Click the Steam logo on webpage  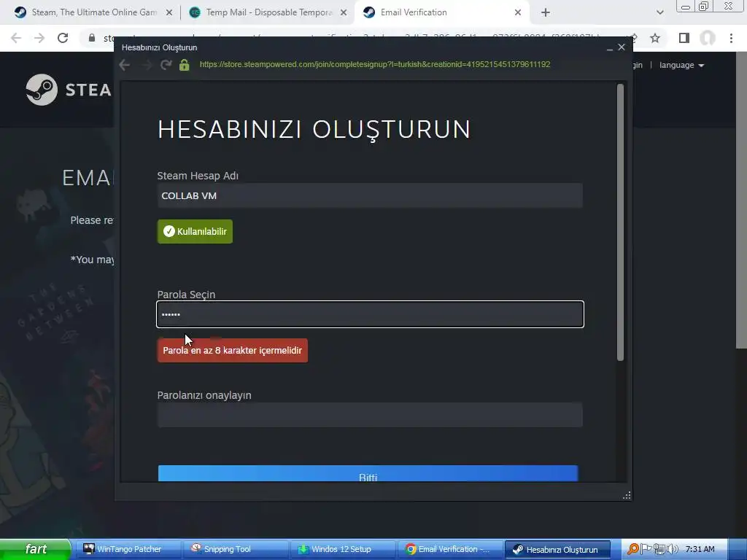tap(68, 90)
